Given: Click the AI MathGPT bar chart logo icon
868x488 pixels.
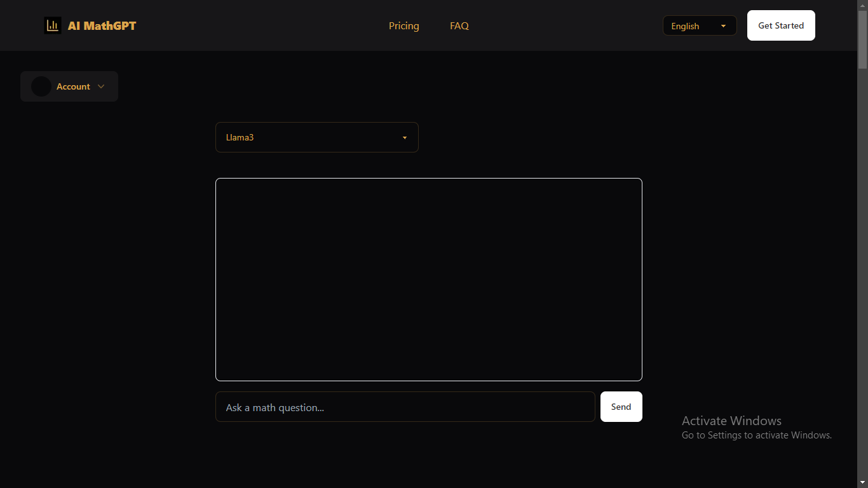Looking at the screenshot, I should pos(53,25).
